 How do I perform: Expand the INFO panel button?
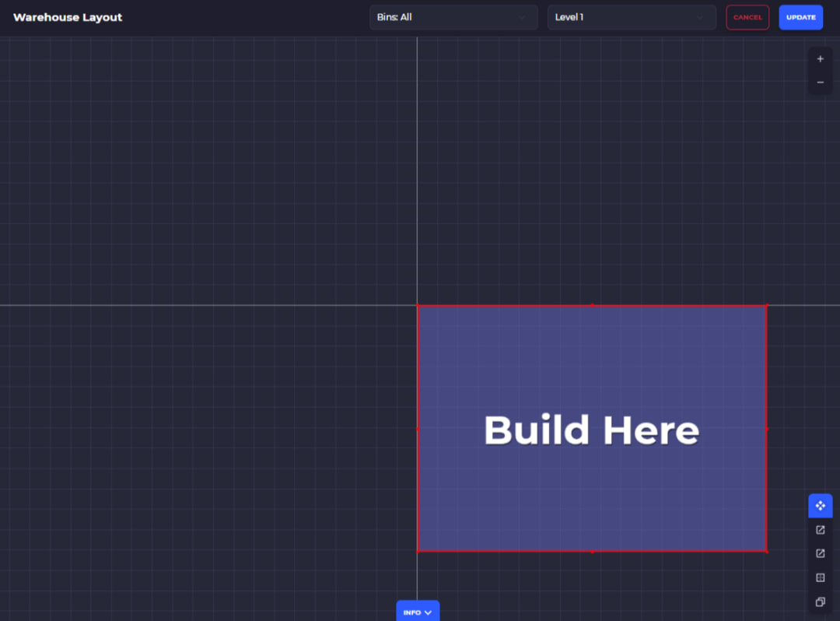click(x=418, y=612)
